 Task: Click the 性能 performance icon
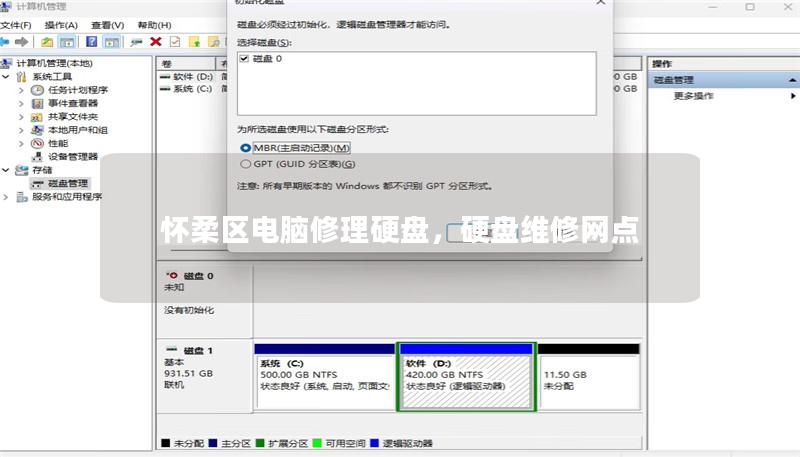(37, 143)
